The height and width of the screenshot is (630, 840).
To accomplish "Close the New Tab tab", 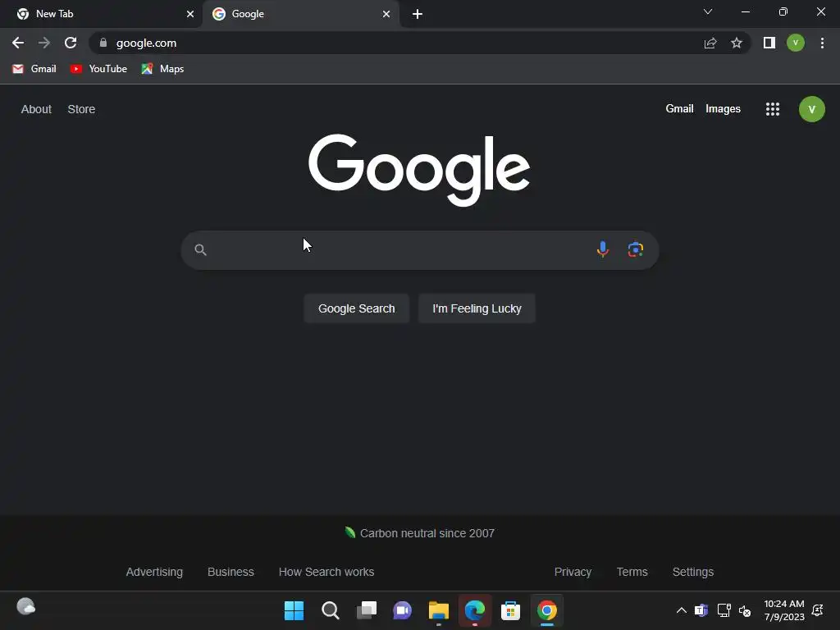I will tap(190, 14).
